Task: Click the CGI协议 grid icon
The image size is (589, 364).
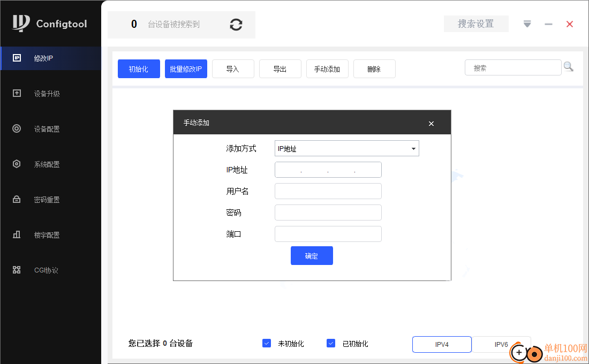Action: [17, 270]
